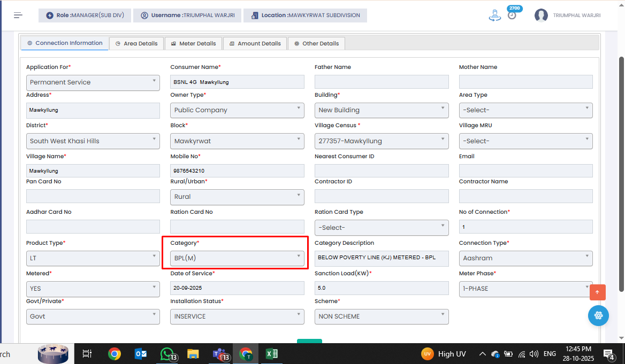Image resolution: width=625 pixels, height=364 pixels.
Task: Click the red scroll-to-top arrow button
Action: click(x=598, y=292)
